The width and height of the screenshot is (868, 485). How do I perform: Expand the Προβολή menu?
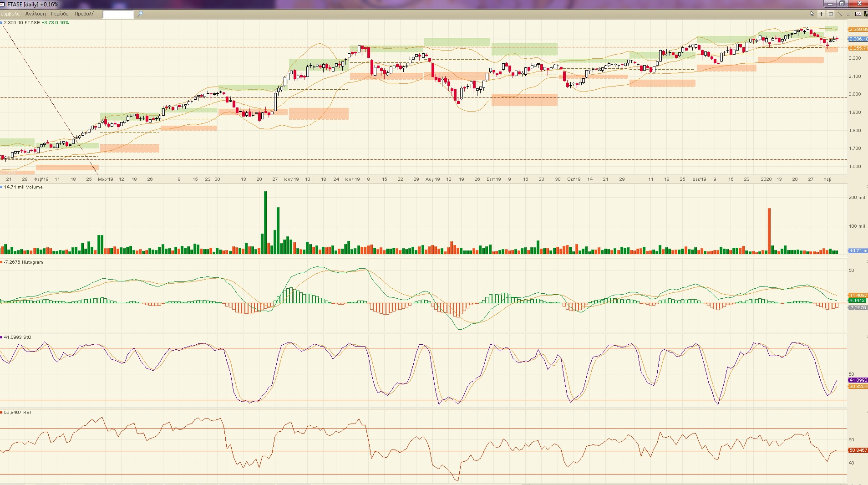pyautogui.click(x=85, y=14)
